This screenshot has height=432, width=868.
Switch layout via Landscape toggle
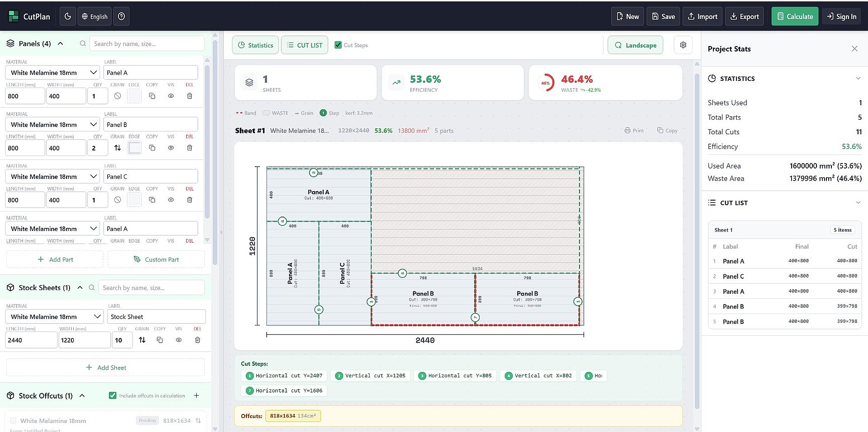(x=635, y=45)
